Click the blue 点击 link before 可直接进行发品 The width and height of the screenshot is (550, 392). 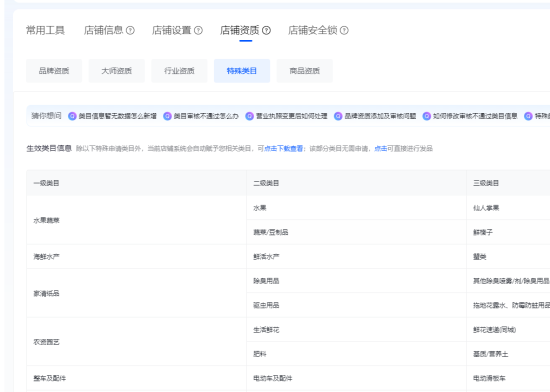[381, 149]
